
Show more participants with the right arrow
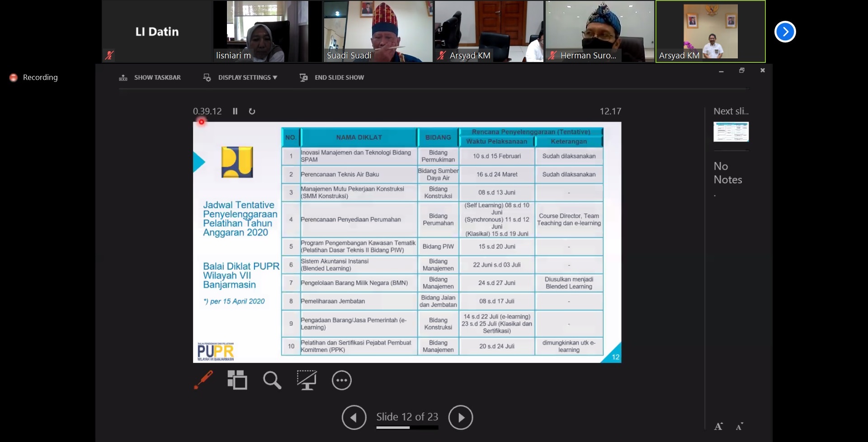tap(785, 32)
